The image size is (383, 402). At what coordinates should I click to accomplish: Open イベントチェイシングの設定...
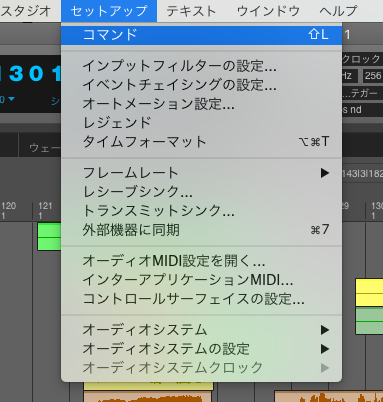click(201, 85)
